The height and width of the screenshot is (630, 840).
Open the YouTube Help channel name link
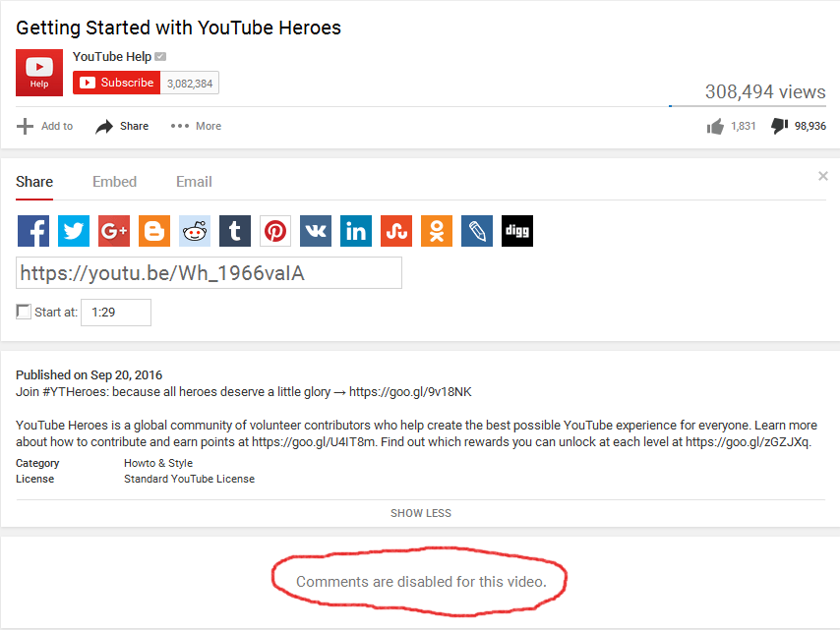pyautogui.click(x=112, y=57)
